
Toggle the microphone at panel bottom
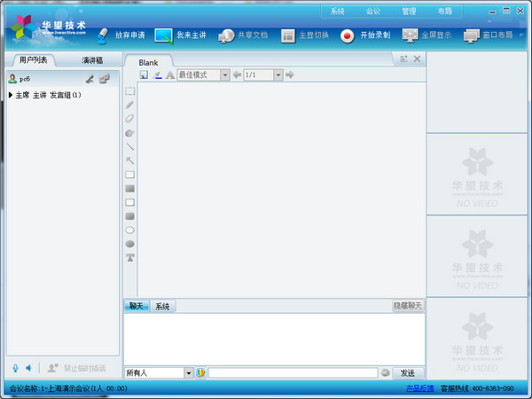pos(15,368)
